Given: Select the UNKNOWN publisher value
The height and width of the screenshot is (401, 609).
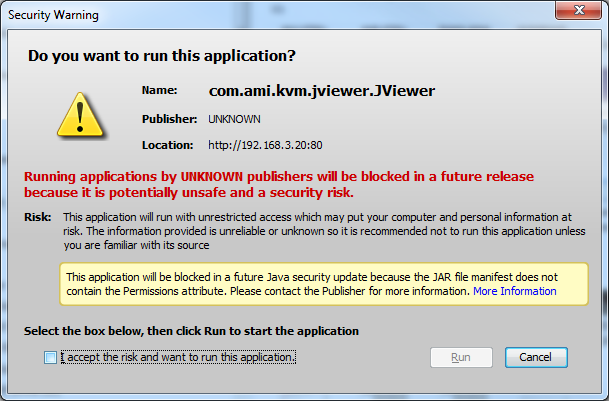Looking at the screenshot, I should pyautogui.click(x=234, y=119).
